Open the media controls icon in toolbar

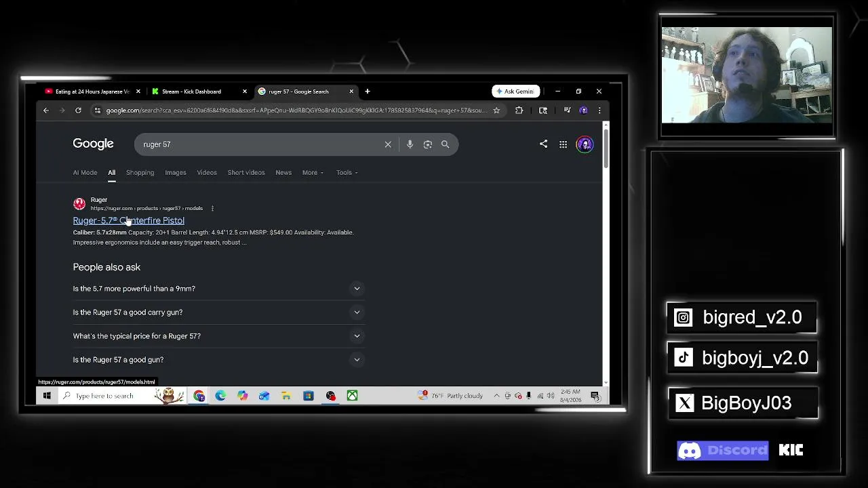(x=567, y=110)
